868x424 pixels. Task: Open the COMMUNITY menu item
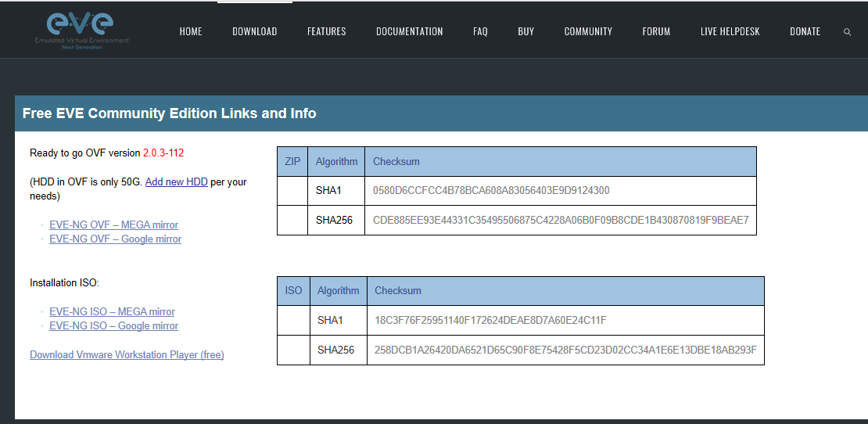pyautogui.click(x=589, y=31)
